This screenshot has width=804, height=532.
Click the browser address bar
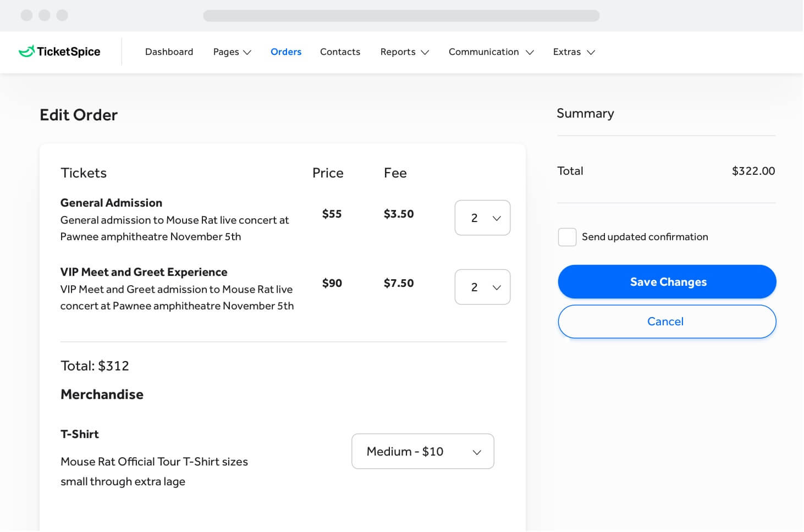click(x=401, y=15)
